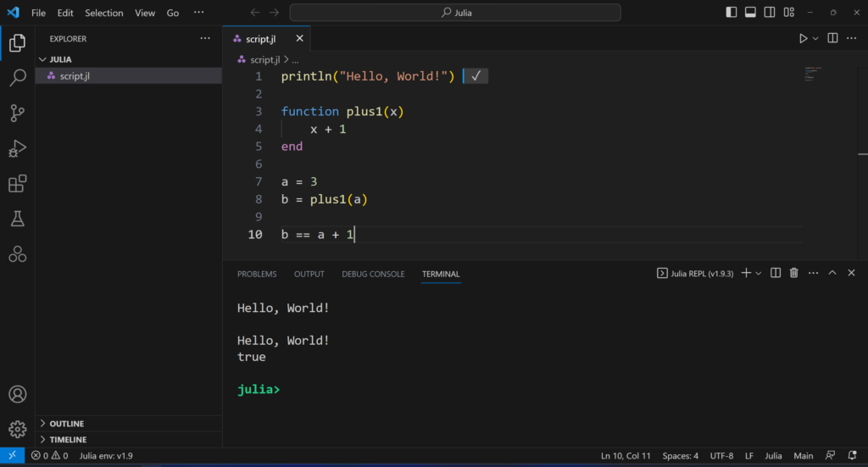Change indentation via Spaces: 4

pyautogui.click(x=681, y=455)
